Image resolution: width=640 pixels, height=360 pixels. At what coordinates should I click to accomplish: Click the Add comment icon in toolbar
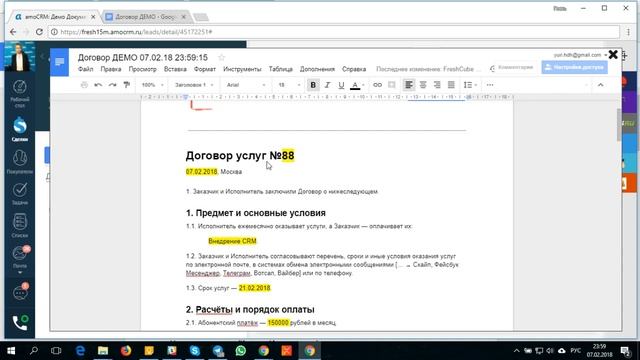[391, 85]
